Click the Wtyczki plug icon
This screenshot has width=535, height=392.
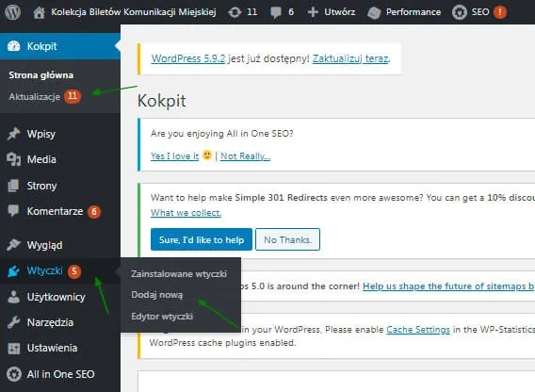[x=13, y=270]
